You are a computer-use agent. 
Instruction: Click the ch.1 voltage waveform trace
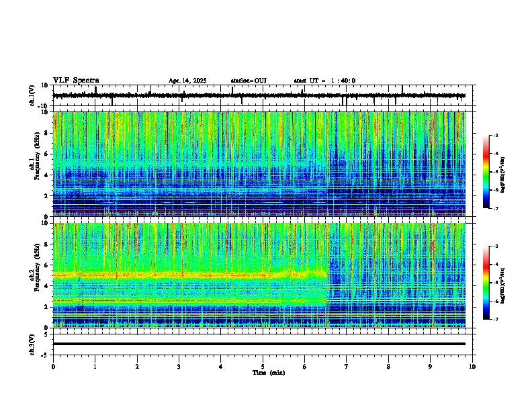[x=259, y=95]
